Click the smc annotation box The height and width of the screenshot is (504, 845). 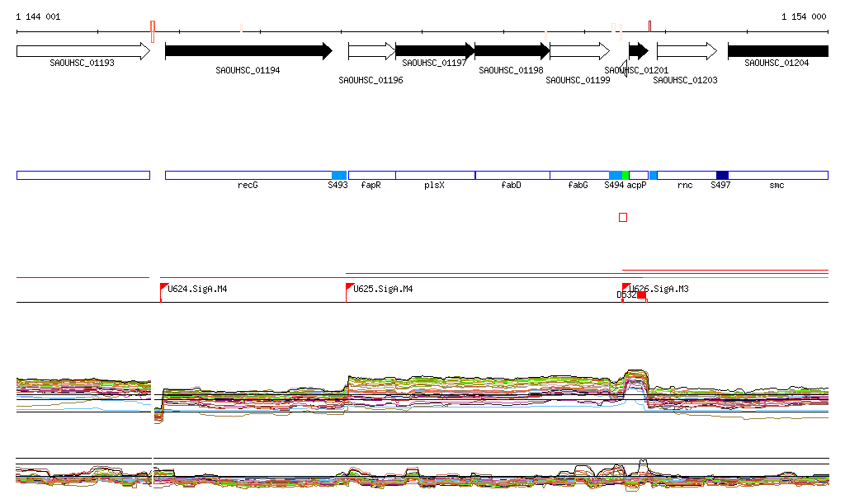(x=778, y=175)
